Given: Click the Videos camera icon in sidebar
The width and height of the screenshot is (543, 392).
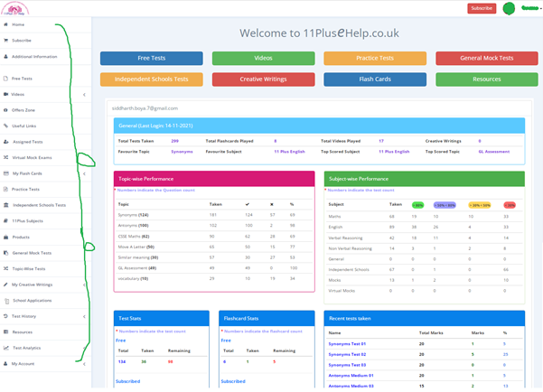Looking at the screenshot, I should (x=5, y=94).
